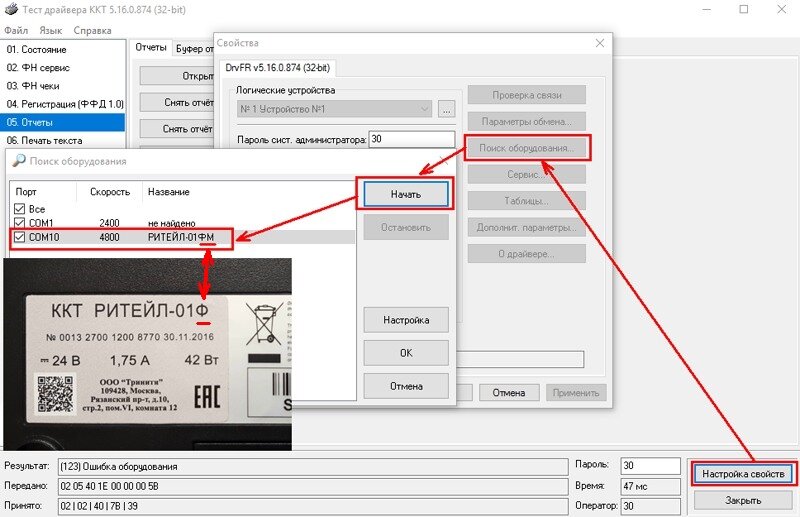
Task: Click the DrvFR v5.16.0.874 (32-bit) tab
Action: tap(278, 67)
